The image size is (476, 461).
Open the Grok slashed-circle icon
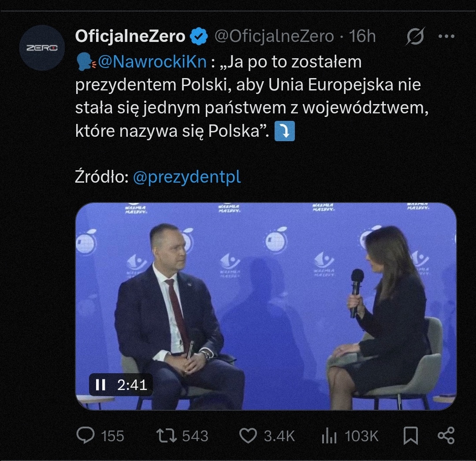[415, 36]
